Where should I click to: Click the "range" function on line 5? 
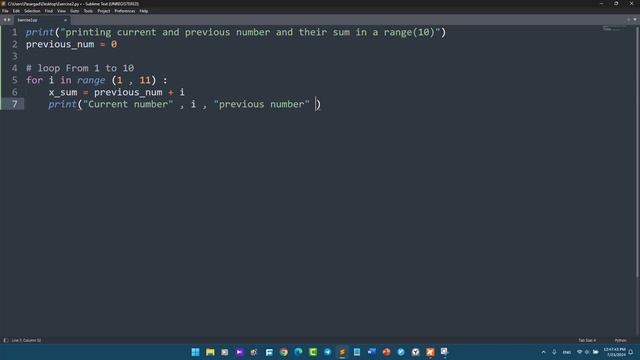(91, 80)
